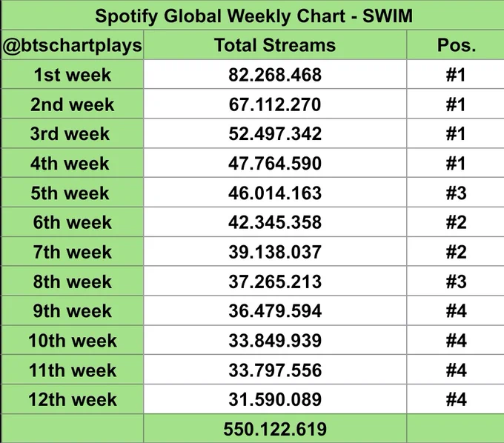The image size is (504, 443).
Task: Click the 6th week row label
Action: click(x=73, y=222)
